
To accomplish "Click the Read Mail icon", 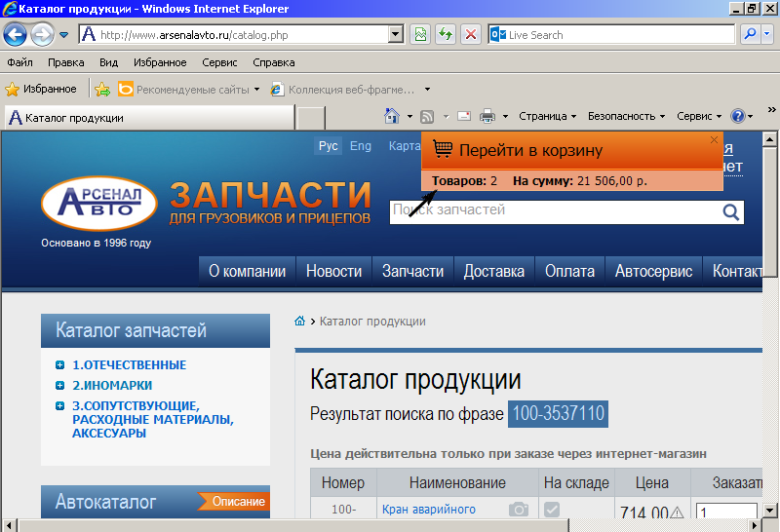I will tap(464, 116).
